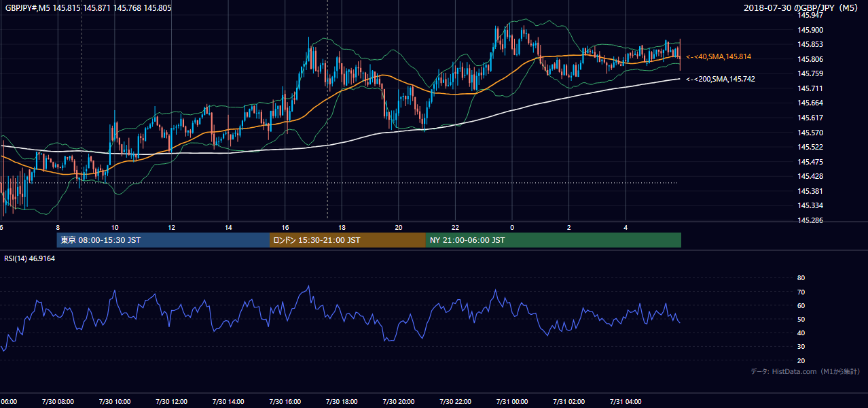Click the 7/31 00:00 time axis label
Viewport: 868px width, 408px height.
click(x=512, y=401)
